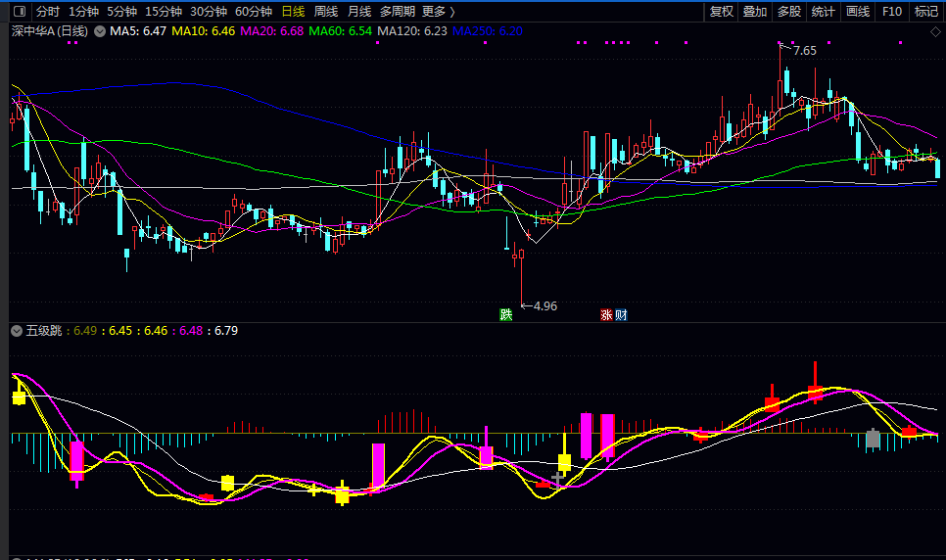Viewport: 946px width, 560px height.
Task: Click the MA120: 6.23 label
Action: tap(412, 31)
